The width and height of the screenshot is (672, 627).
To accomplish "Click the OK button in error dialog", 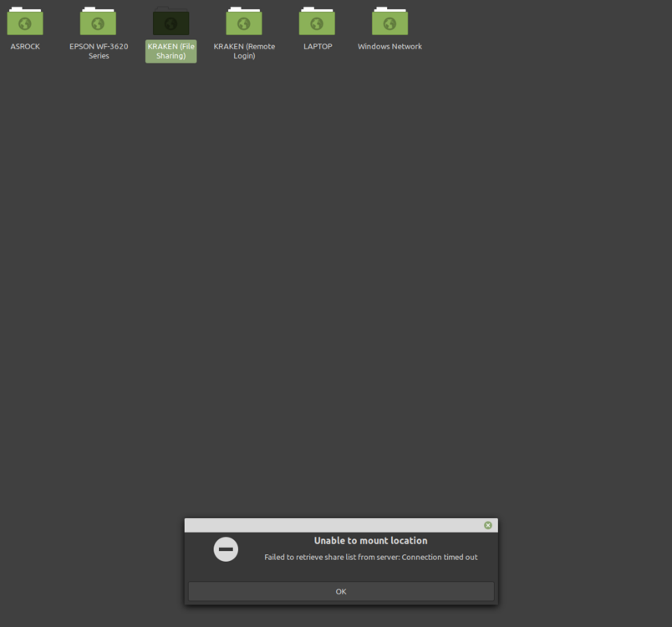I will [x=341, y=591].
